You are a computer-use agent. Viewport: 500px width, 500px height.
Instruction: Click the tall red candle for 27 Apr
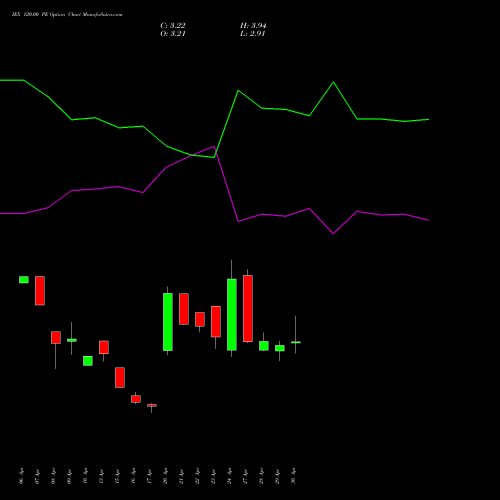tap(248, 309)
